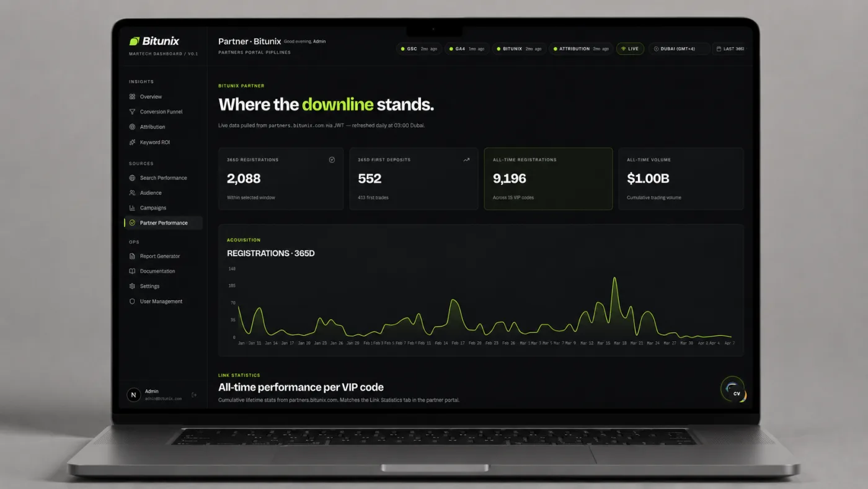Click the 'Mar 18' x-axis label

pos(619,343)
